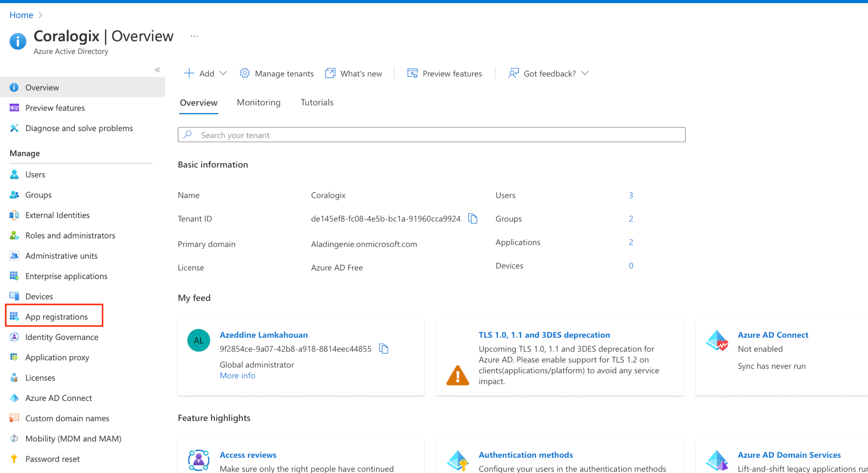Click the Enterprise applications icon

click(x=14, y=276)
